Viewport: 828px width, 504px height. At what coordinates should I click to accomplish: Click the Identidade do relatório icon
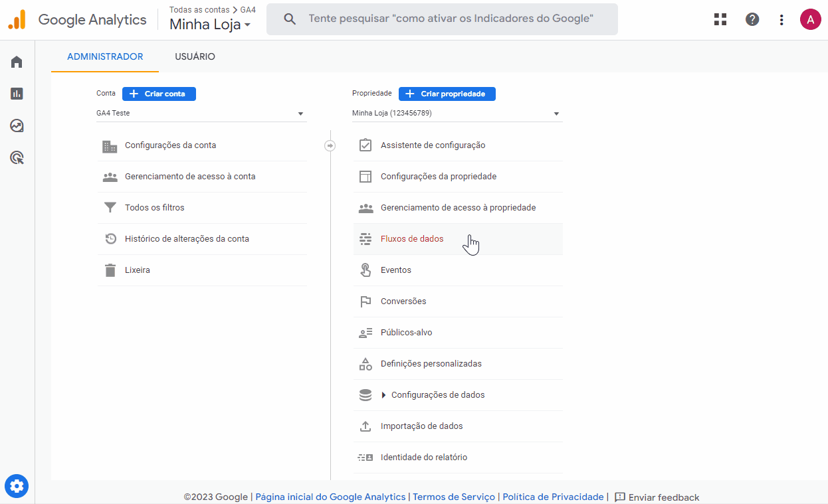click(x=365, y=458)
